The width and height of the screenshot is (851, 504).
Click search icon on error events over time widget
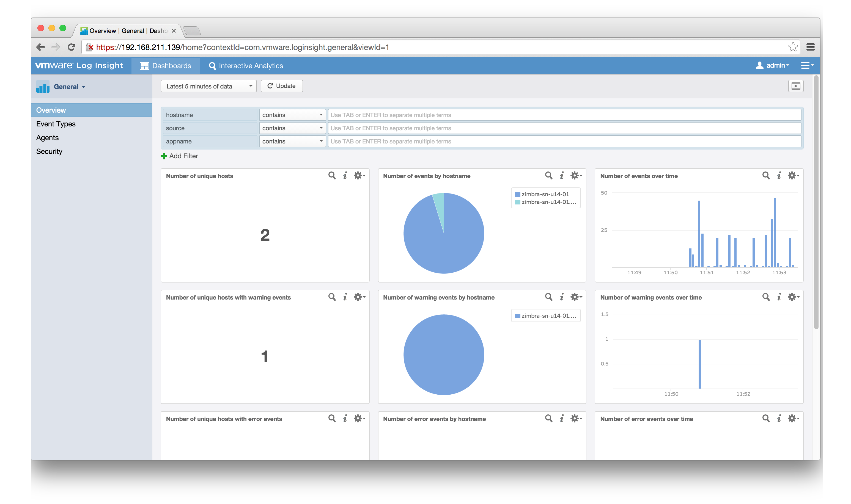[766, 418]
